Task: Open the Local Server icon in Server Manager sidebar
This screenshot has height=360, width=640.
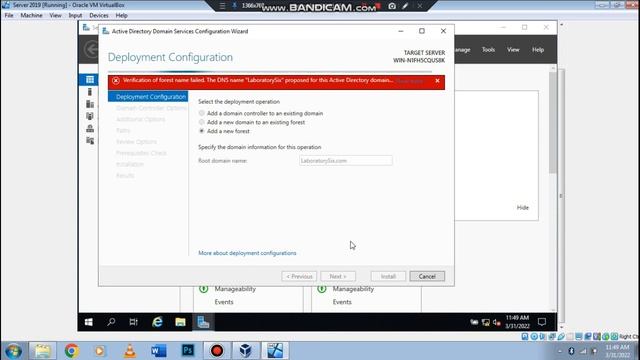Action: pyautogui.click(x=90, y=92)
